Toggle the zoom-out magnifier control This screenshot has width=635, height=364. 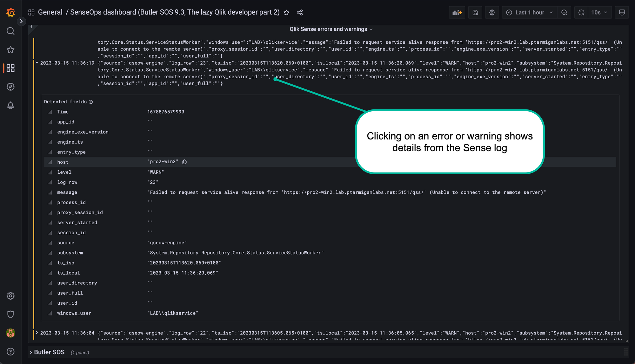565,12
